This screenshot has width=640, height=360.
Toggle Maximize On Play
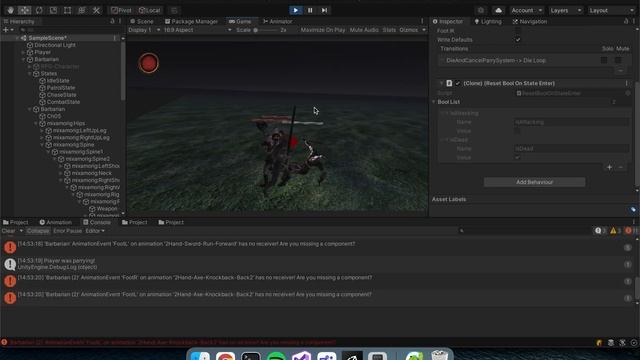(322, 30)
